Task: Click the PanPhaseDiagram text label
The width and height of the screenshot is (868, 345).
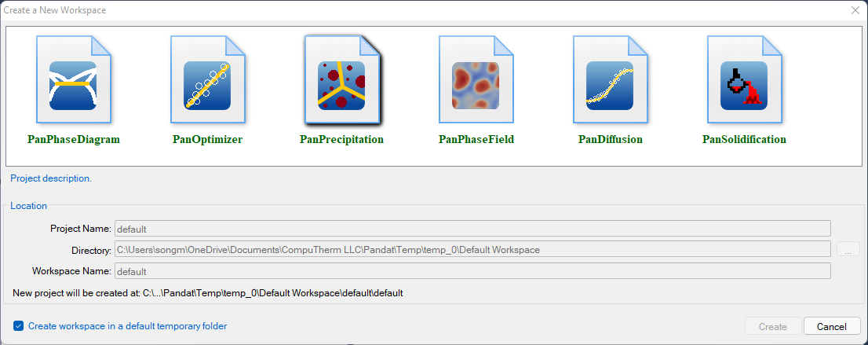Action: (x=73, y=140)
